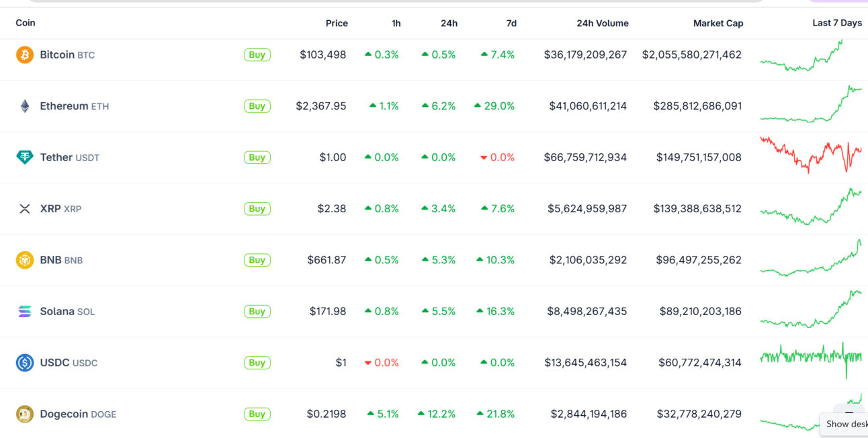
Task: Sort table by Price column header
Action: click(x=337, y=24)
